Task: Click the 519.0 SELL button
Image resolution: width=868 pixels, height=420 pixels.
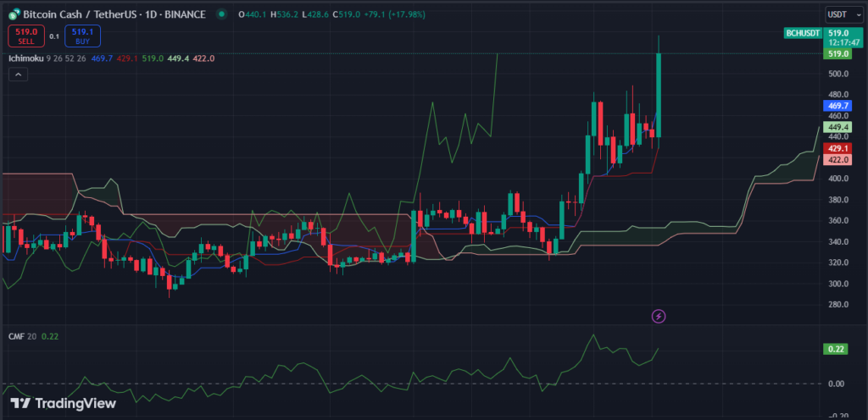Action: pyautogui.click(x=25, y=36)
